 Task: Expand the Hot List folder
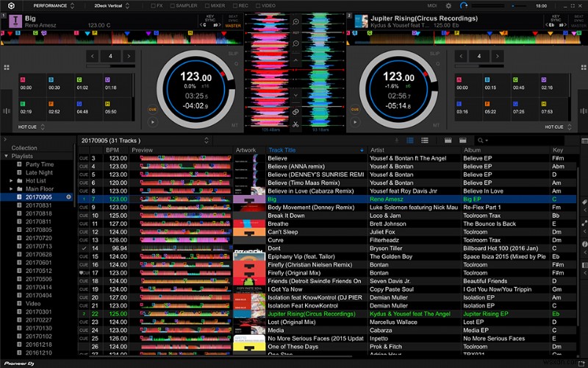click(12, 180)
